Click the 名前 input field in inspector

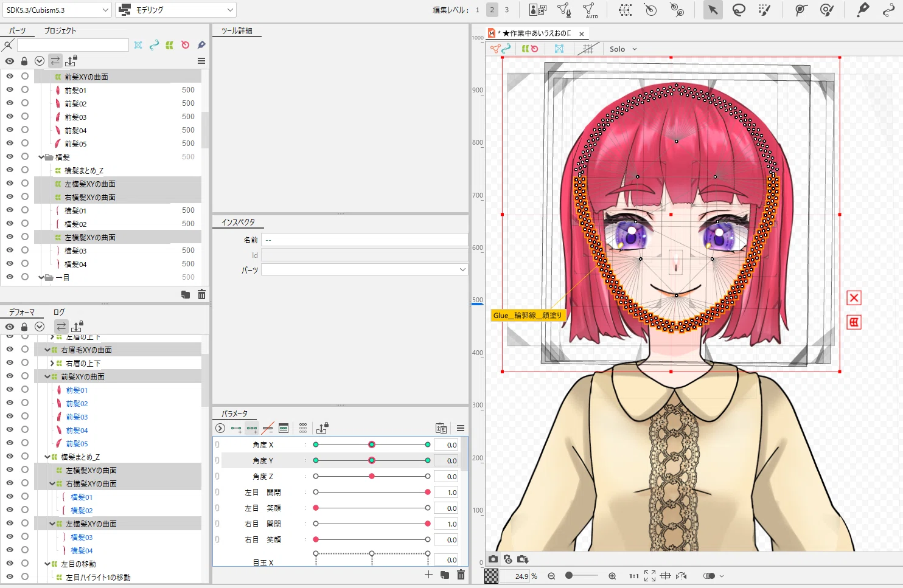(364, 240)
